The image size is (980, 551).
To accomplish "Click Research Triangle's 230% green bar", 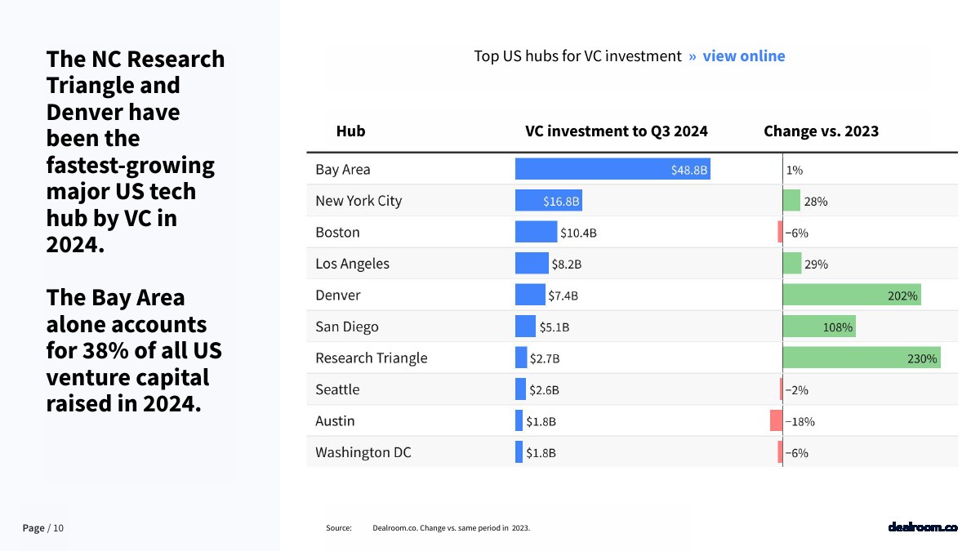I will 861,358.
